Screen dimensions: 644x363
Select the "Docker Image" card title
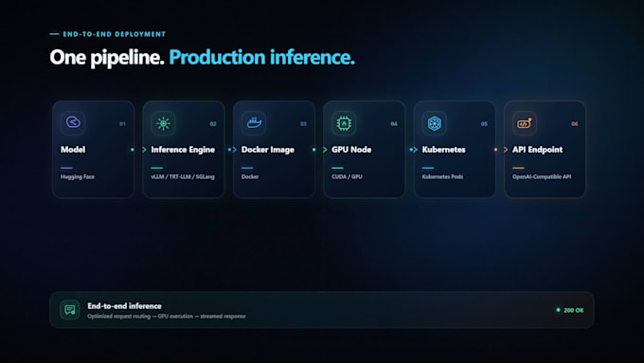pos(268,150)
